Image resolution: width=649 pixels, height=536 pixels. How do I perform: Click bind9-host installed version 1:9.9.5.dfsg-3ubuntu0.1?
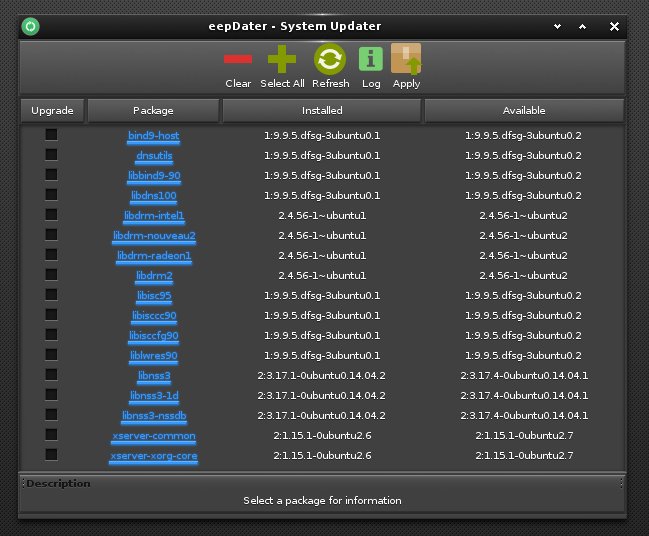pos(322,135)
